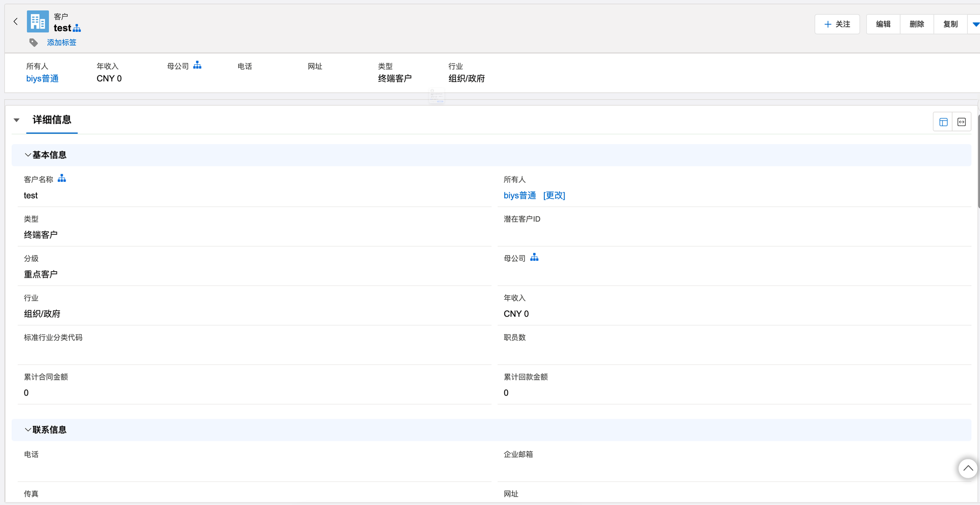The image size is (980, 505).
Task: Click the 关注 follow button
Action: (837, 24)
